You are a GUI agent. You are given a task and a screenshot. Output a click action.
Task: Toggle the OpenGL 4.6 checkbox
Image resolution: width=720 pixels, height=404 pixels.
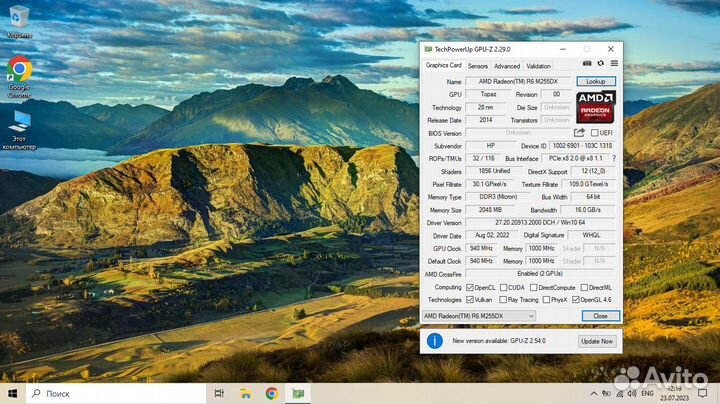(576, 299)
